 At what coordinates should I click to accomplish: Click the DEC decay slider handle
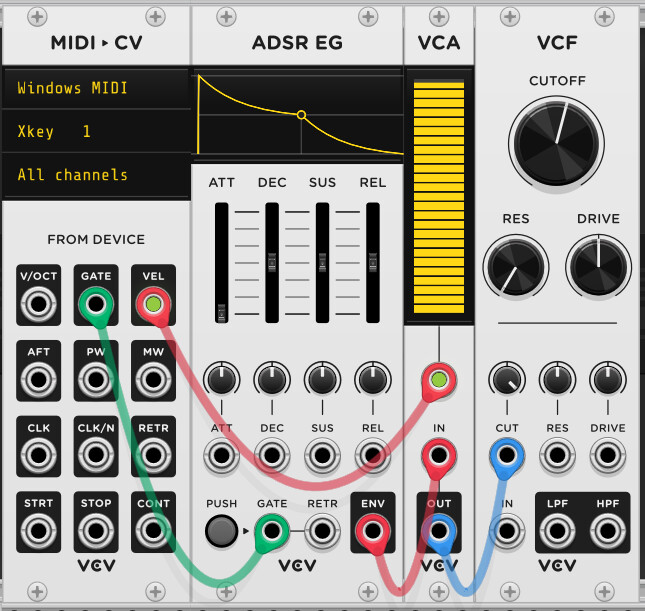tap(272, 262)
